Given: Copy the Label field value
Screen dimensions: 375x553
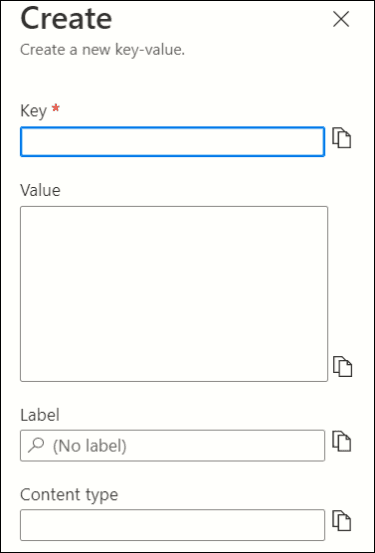Looking at the screenshot, I should pyautogui.click(x=341, y=441).
